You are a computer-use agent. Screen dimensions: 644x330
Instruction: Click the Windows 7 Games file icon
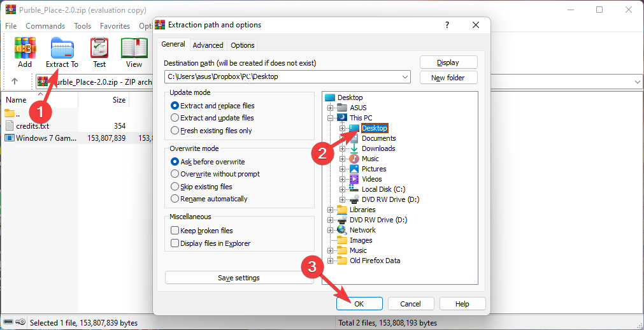click(10, 138)
